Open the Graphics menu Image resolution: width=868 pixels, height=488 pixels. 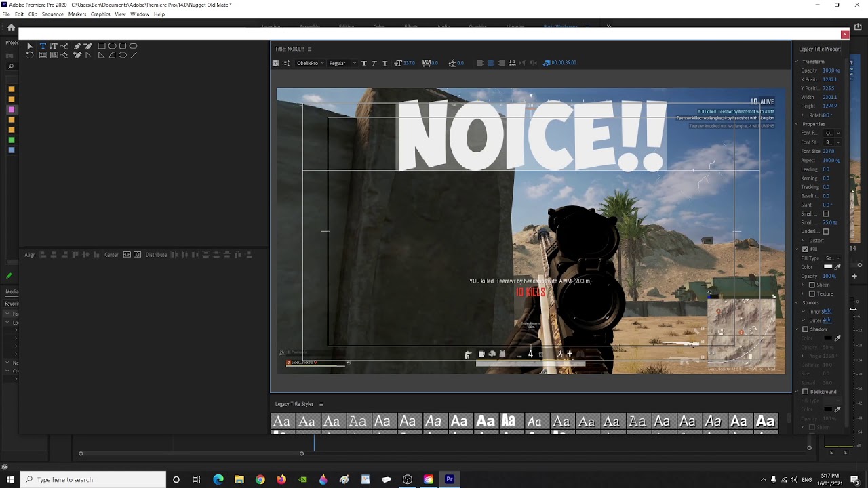coord(100,14)
